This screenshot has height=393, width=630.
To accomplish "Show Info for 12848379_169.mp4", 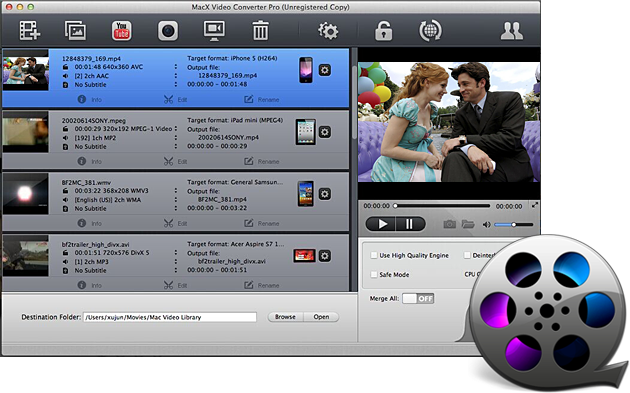I will 90,99.
